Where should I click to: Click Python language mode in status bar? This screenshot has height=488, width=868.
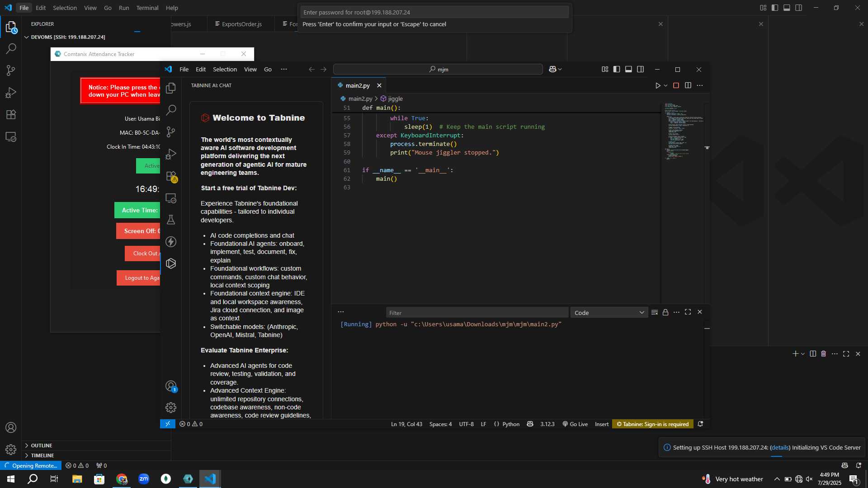[511, 424]
